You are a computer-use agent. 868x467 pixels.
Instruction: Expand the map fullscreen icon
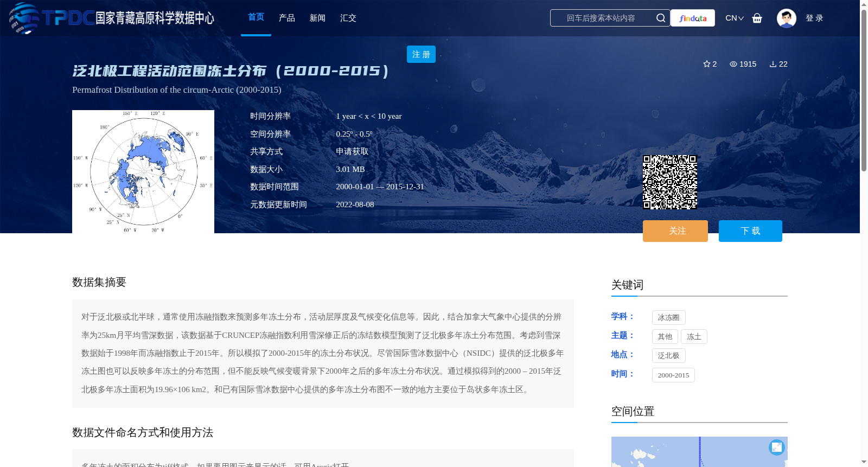(777, 447)
